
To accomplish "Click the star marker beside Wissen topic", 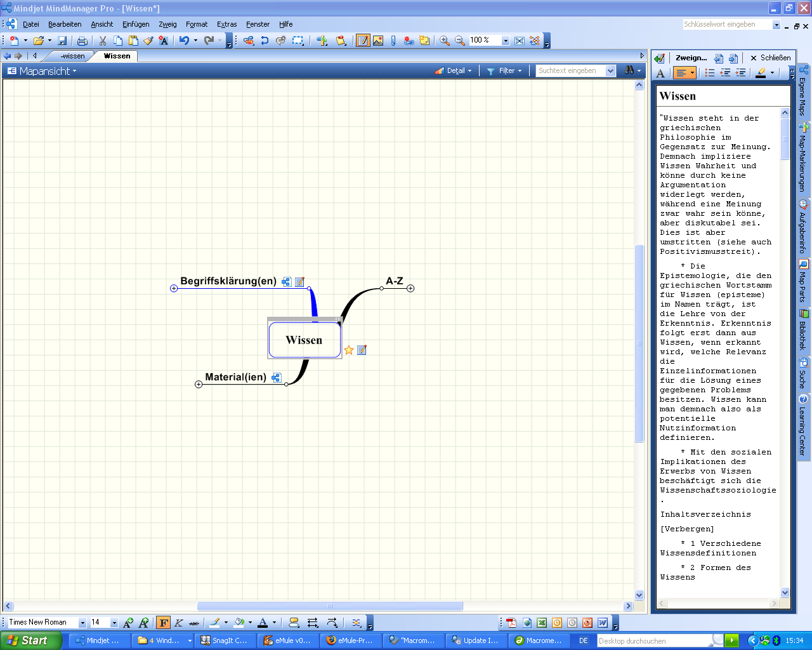I will pyautogui.click(x=349, y=350).
